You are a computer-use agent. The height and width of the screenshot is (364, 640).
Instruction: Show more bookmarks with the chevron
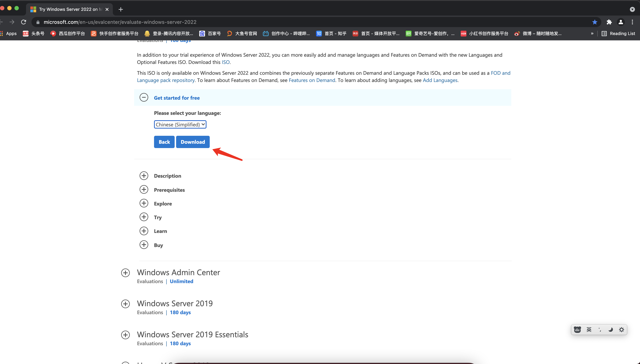[x=592, y=34]
